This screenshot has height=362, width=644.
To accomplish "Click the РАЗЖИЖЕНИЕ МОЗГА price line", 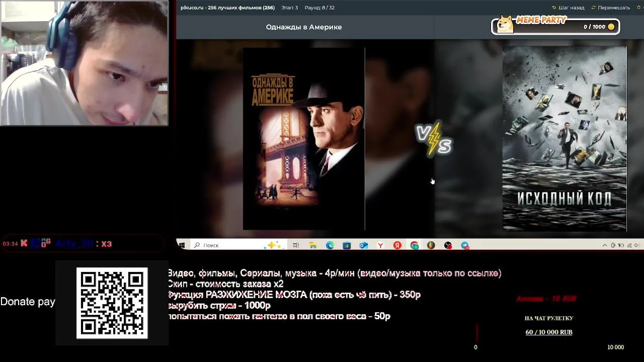I will point(294,295).
